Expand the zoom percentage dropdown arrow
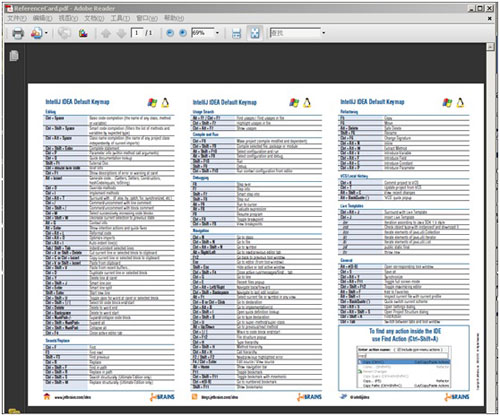 coord(217,33)
